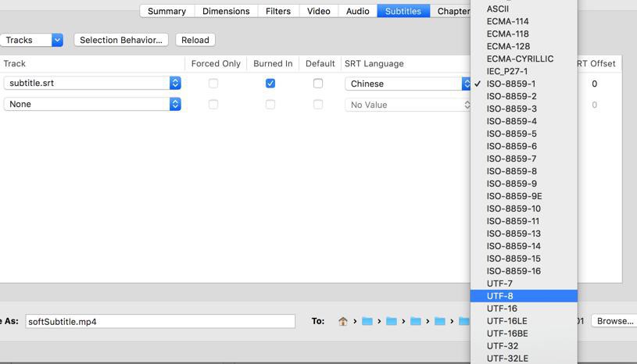The image size is (637, 364).
Task: Select UTF-16 encoding
Action: pyautogui.click(x=524, y=309)
